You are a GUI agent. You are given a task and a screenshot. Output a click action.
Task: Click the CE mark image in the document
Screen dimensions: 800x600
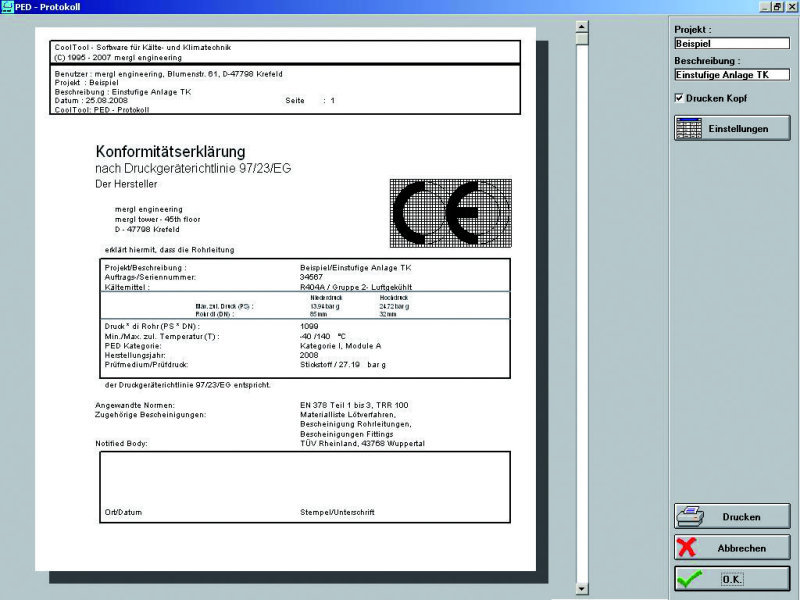[x=451, y=213]
